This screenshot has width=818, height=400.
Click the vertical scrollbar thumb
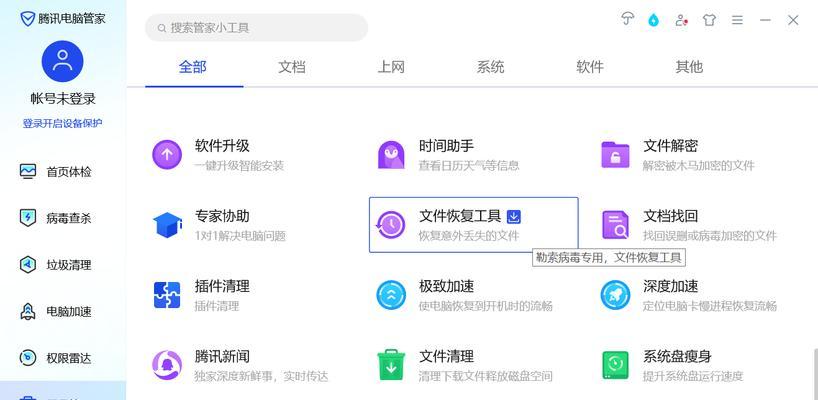click(x=815, y=374)
